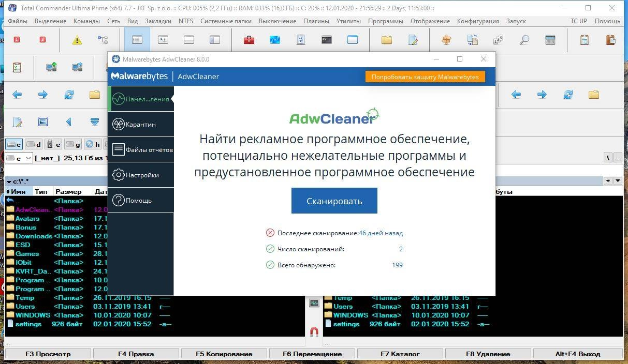Sort by Размер column header
Image resolution: width=628 pixels, height=364 pixels.
pyautogui.click(x=68, y=191)
